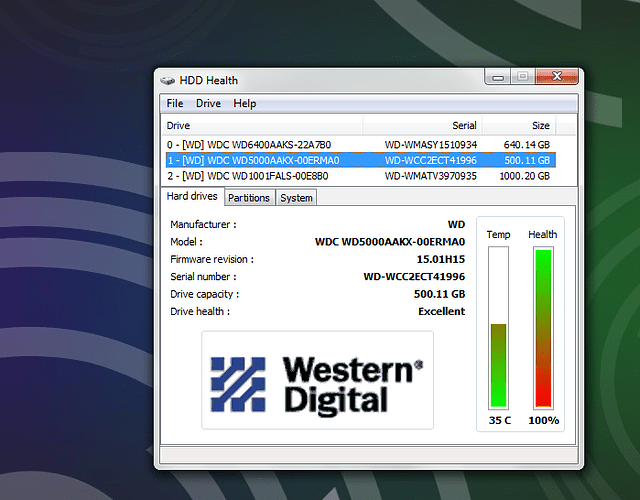
Task: Click the 1000.20 GB size cell
Action: point(524,176)
